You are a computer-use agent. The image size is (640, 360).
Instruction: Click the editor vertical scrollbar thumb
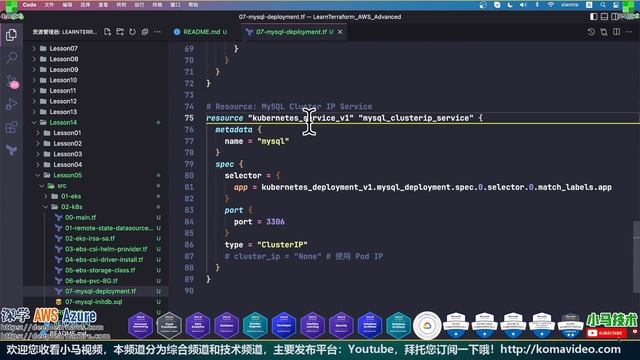(x=636, y=257)
